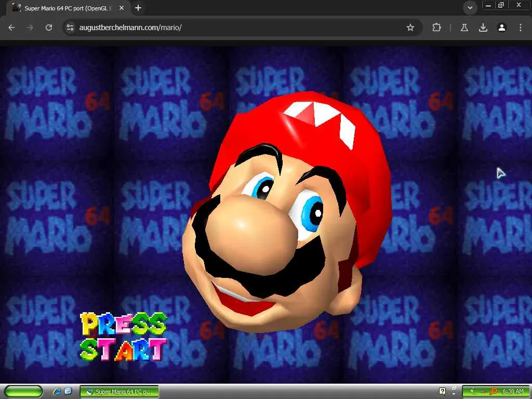Screen dimensions: 532x399
Task: View site information icon in address bar
Action: pyautogui.click(x=70, y=28)
